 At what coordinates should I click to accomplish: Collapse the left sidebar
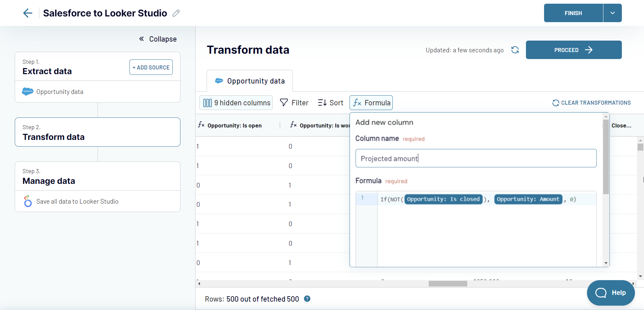158,39
